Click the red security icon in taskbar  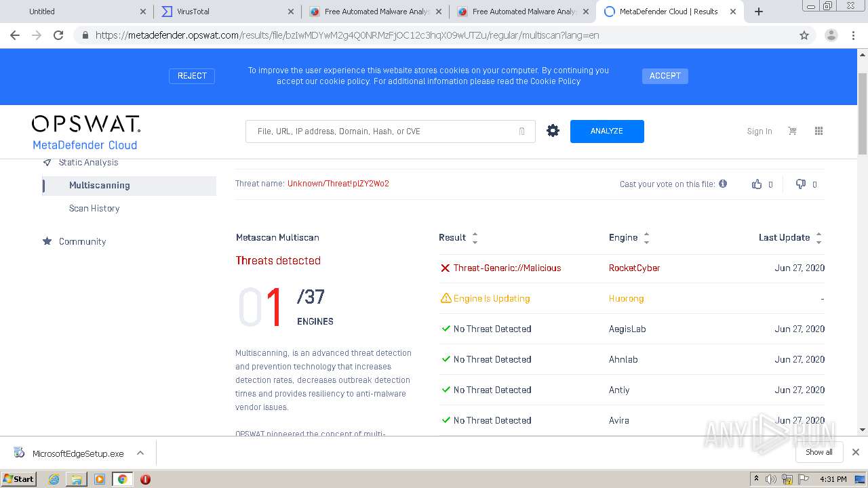[x=145, y=479]
